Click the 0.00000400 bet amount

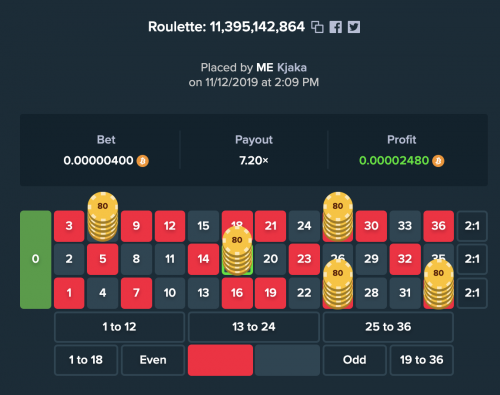point(98,161)
